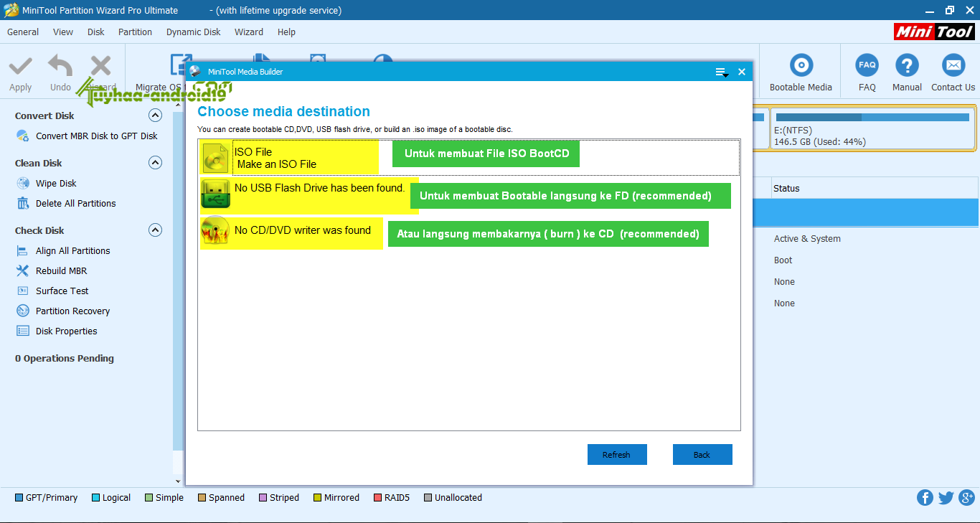Open the Google Plus page icon
The width and height of the screenshot is (980, 523).
tap(966, 497)
